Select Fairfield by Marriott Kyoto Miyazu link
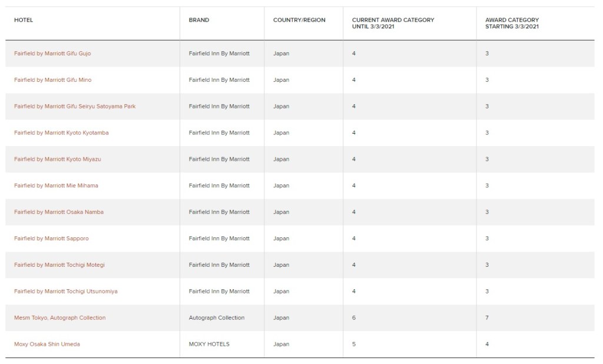The height and width of the screenshot is (364, 603). tap(58, 160)
